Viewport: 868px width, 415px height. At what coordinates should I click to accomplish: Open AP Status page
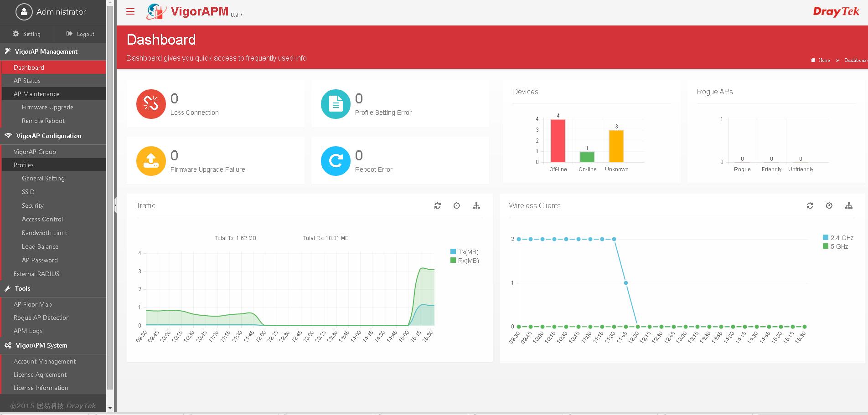[53, 81]
